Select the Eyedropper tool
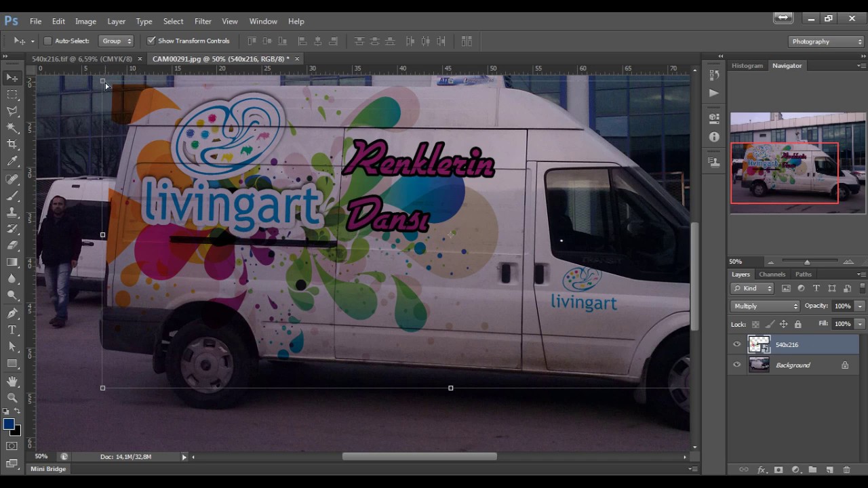The height and width of the screenshot is (488, 868). pyautogui.click(x=12, y=161)
